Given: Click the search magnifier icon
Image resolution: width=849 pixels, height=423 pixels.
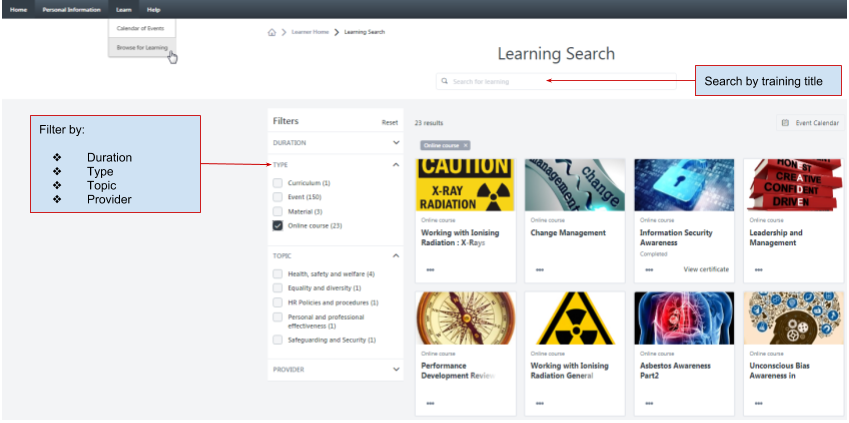Looking at the screenshot, I should point(444,81).
